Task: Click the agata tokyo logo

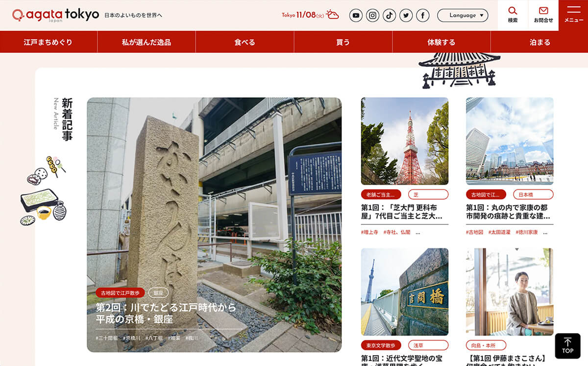Action: (x=55, y=15)
